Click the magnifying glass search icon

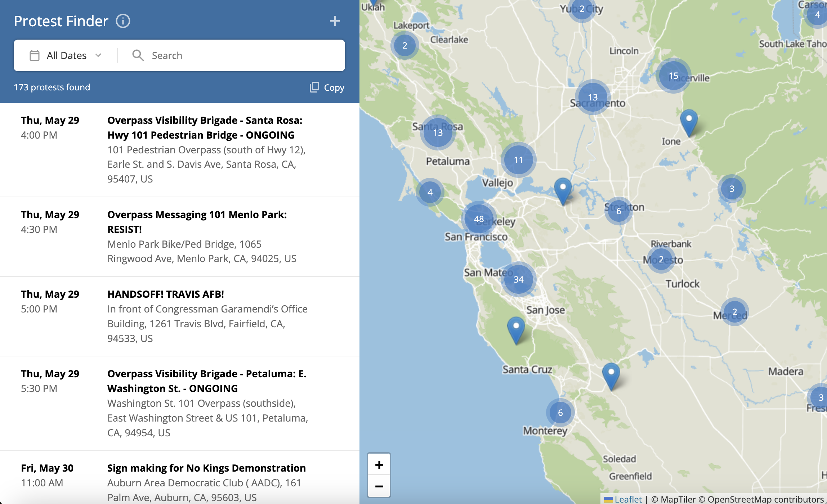[138, 55]
